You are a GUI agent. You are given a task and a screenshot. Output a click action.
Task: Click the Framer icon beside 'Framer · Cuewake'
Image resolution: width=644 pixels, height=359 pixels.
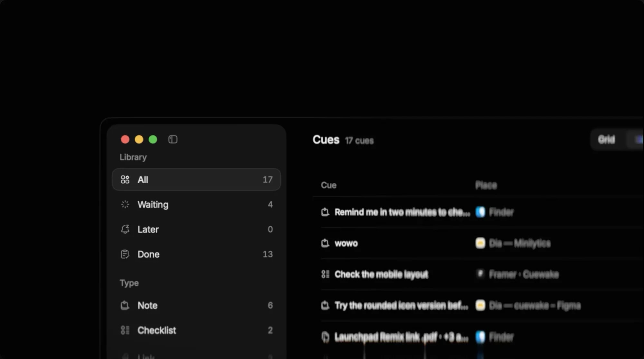[480, 274]
